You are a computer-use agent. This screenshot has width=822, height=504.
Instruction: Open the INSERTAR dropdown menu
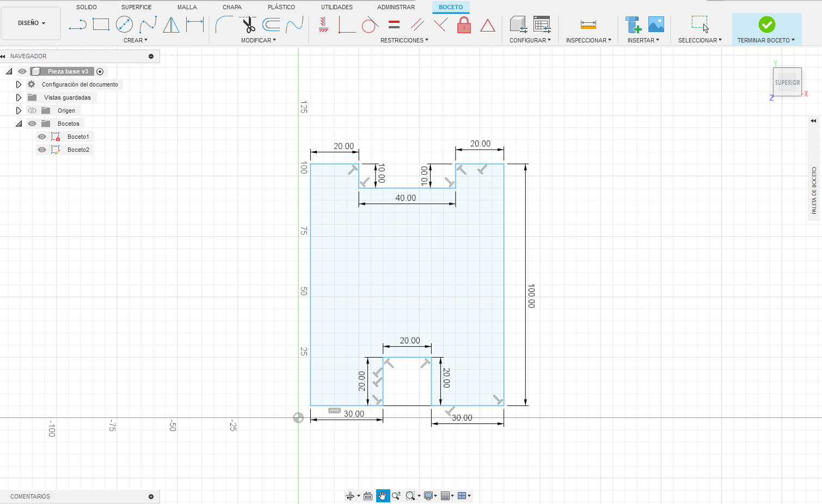pos(643,40)
